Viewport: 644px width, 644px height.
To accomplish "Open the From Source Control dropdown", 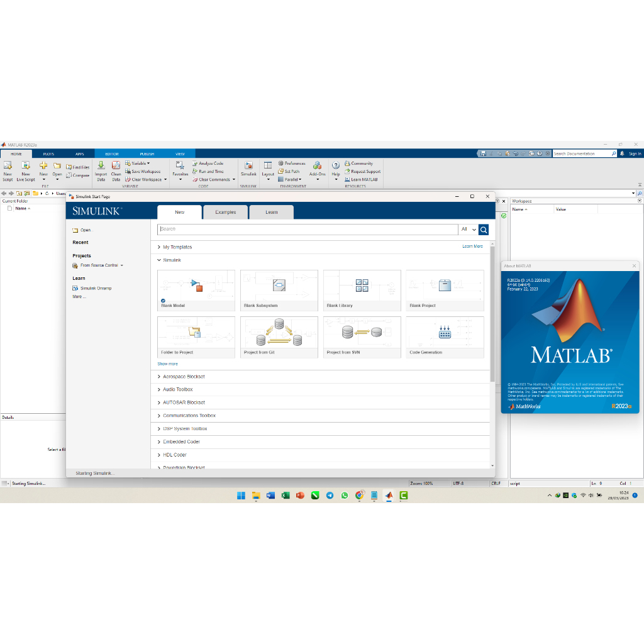I will [x=121, y=265].
